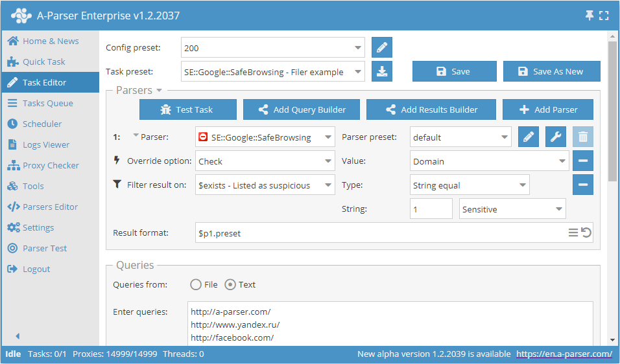The image size is (620, 364).
Task: Expand the Sensitive case dropdown
Action: 512,209
